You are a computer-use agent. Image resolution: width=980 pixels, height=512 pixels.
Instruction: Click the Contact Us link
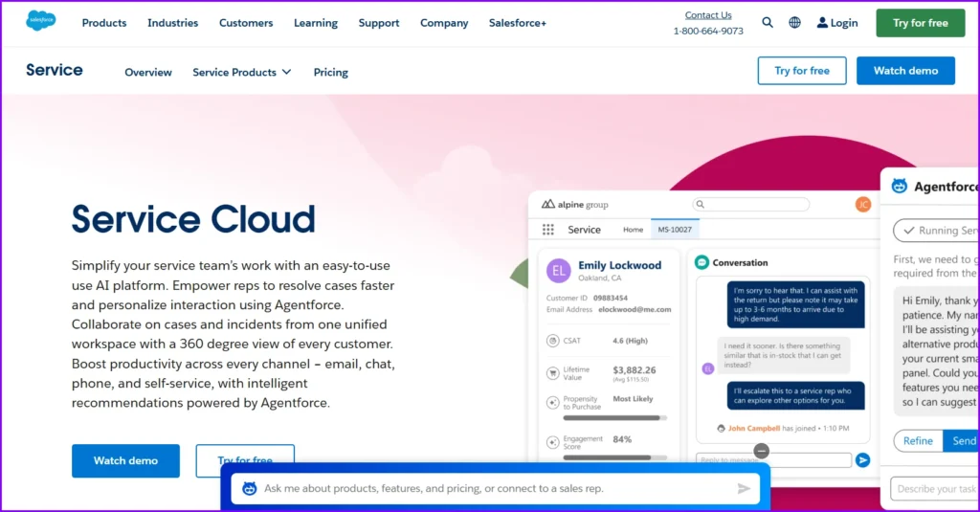707,15
